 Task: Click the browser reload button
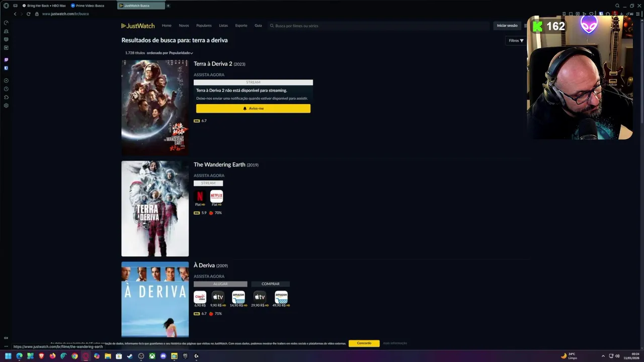point(28,14)
